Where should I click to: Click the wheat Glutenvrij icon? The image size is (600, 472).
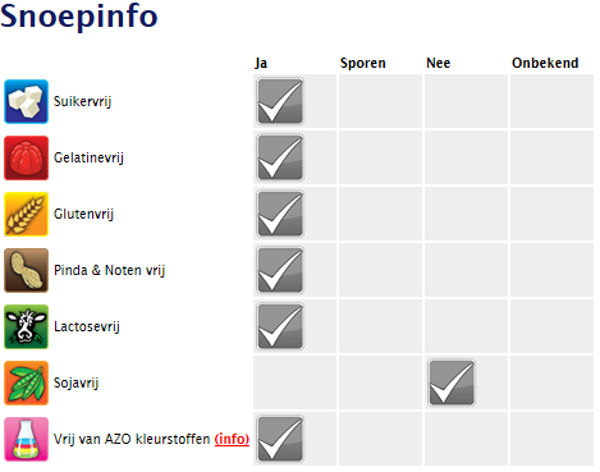pyautogui.click(x=26, y=213)
